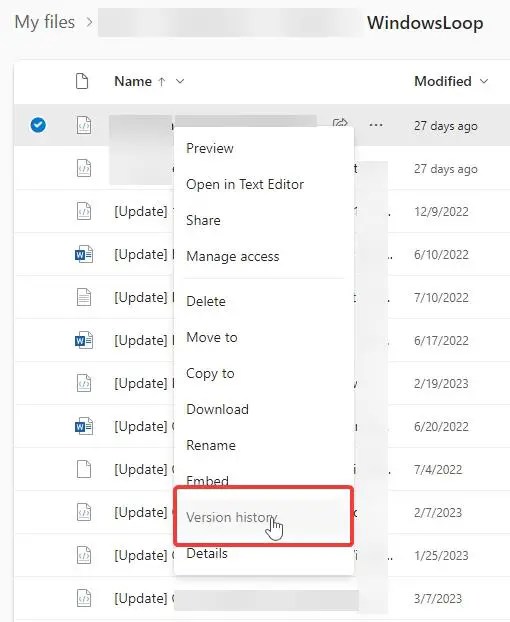Click the text file icon dated 7/10/2022
Image resolution: width=510 pixels, height=622 pixels.
(x=84, y=297)
